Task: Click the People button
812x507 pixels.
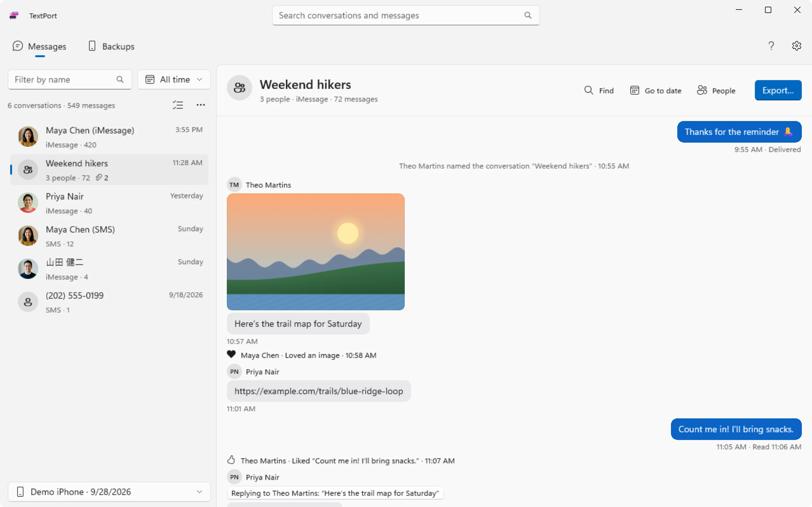Action: pos(716,91)
